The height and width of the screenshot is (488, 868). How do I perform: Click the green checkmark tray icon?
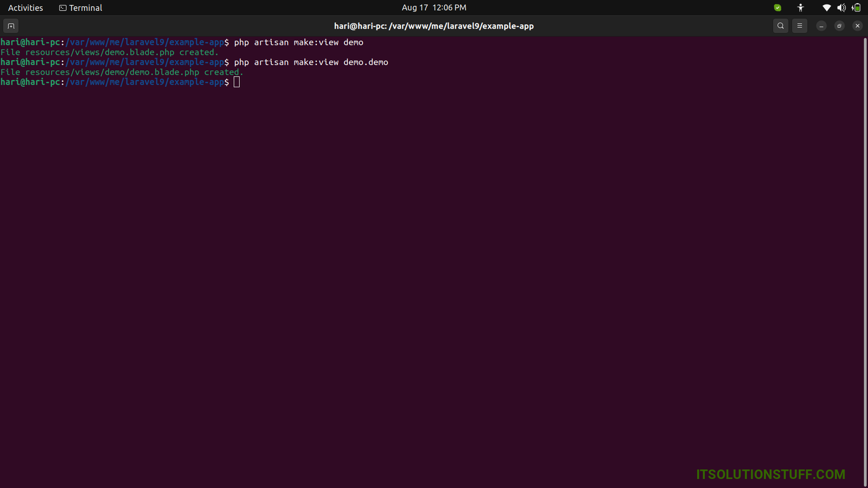pyautogui.click(x=777, y=8)
